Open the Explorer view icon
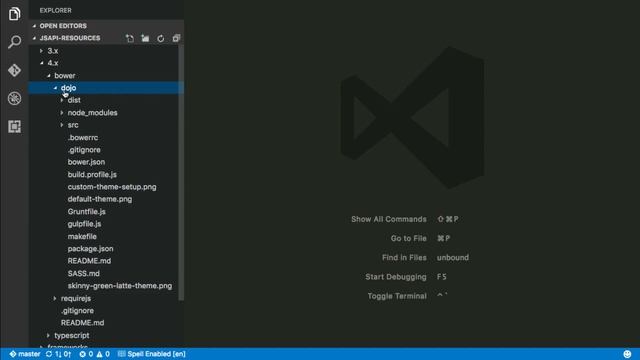This screenshot has height=360, width=640. (x=14, y=14)
